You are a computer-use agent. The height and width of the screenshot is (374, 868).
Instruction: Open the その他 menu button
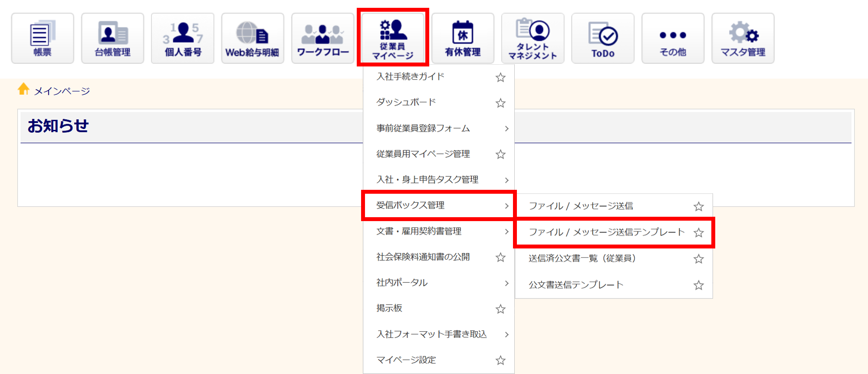coord(673,38)
